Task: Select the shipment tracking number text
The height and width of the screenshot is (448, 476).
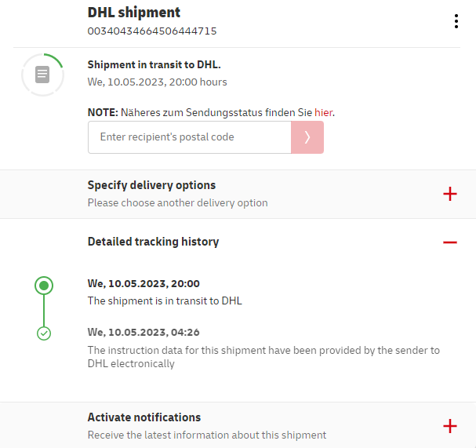Action: (152, 31)
